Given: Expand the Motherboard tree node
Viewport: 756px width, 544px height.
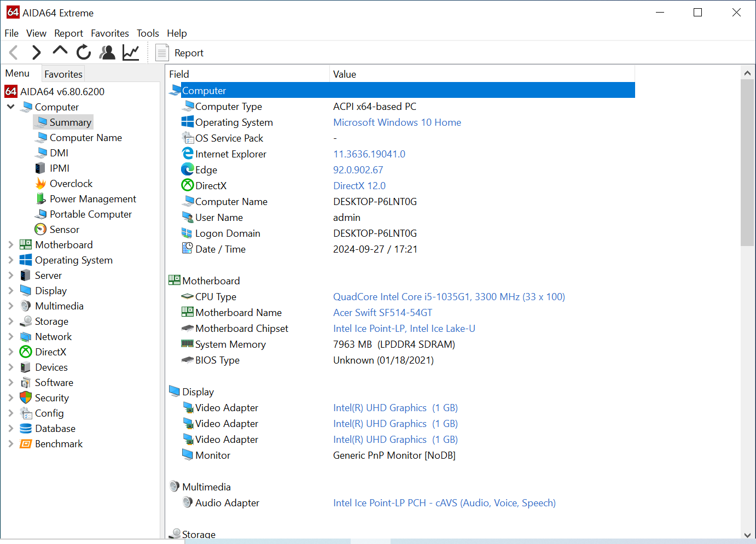Looking at the screenshot, I should point(10,245).
